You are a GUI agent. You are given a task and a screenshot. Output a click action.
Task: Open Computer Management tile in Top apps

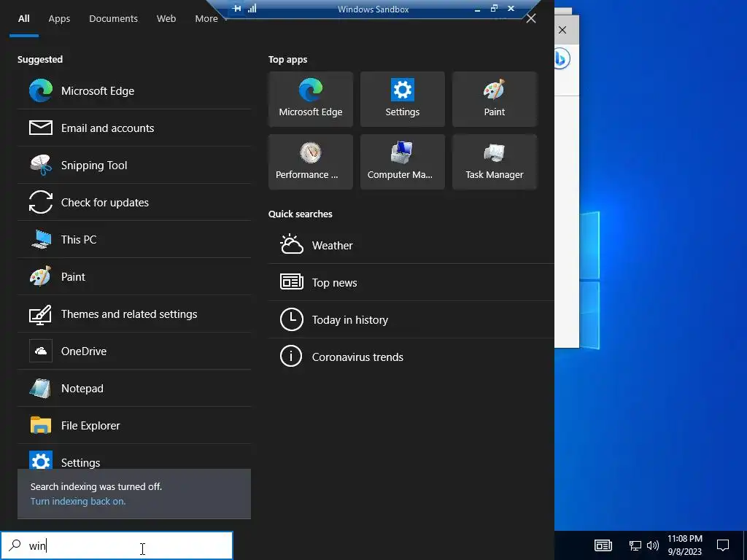403,162
